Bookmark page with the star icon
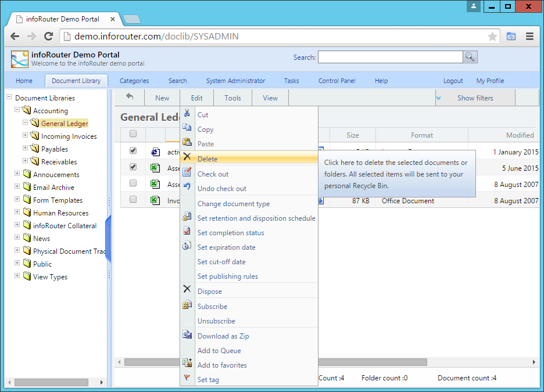 tap(492, 37)
